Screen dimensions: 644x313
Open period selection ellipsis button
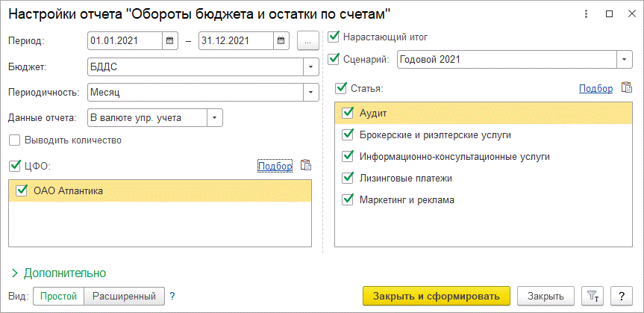click(307, 41)
